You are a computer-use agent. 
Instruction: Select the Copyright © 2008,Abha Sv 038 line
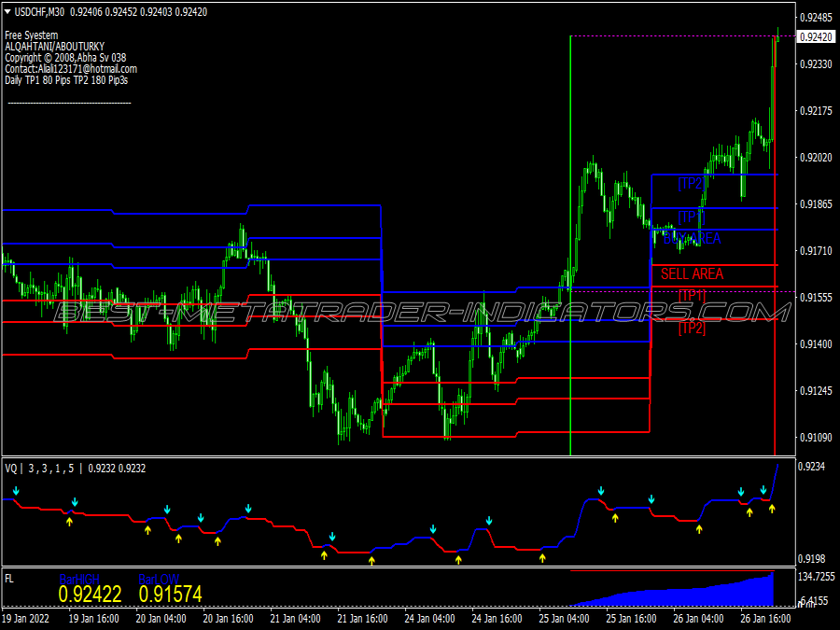pos(65,58)
